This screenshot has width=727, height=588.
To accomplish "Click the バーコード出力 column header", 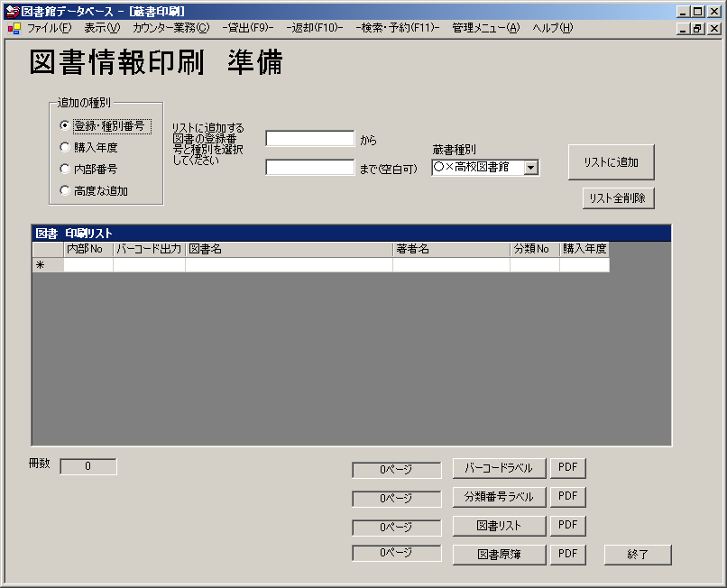I will coord(150,250).
